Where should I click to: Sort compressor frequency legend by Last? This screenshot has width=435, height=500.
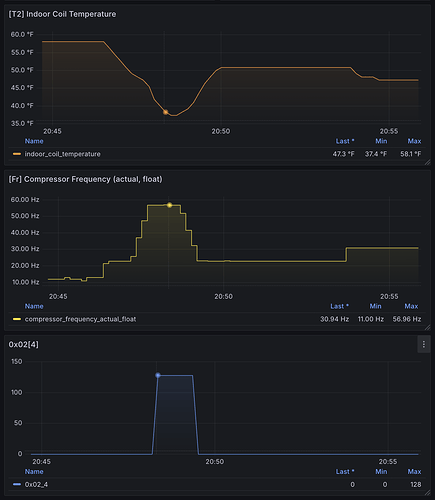click(x=339, y=306)
